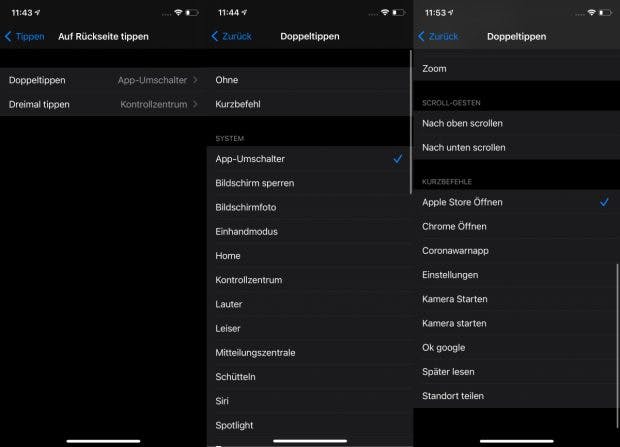
Task: Select Schütteln action
Action: 310,377
